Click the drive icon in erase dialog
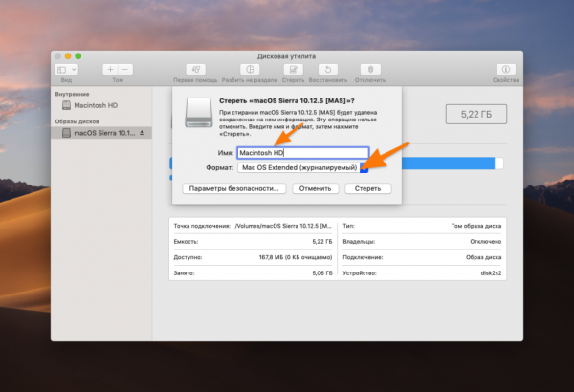 pyautogui.click(x=198, y=113)
